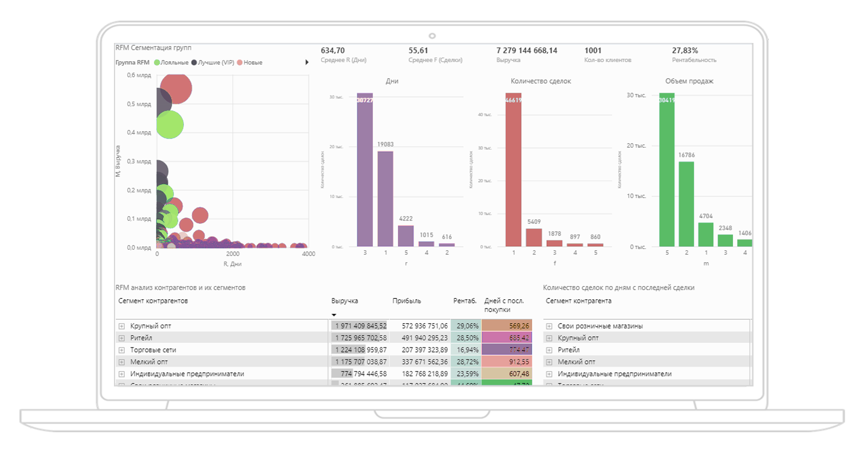This screenshot has width=868, height=450.
Task: Sort by the Прибыль column header
Action: (407, 301)
